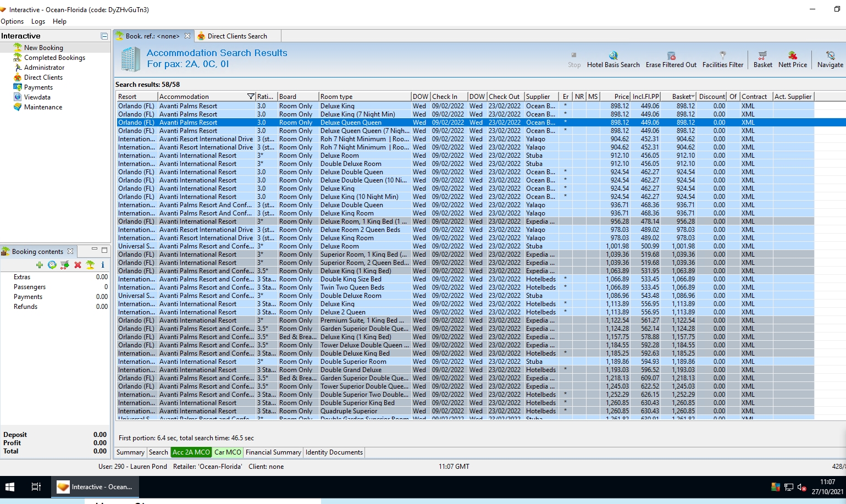Select the Premium Suite, 1 King Bed row
The image size is (846, 504).
tap(465, 320)
